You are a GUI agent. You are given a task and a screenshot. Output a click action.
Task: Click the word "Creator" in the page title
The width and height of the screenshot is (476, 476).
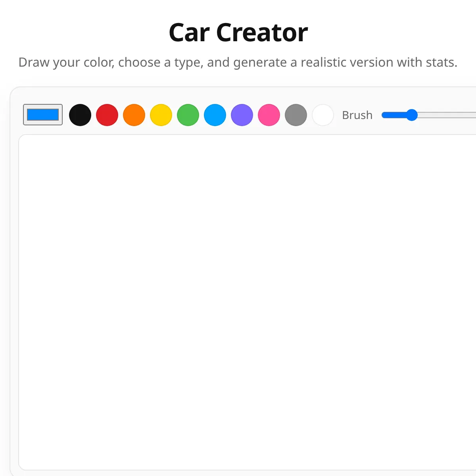point(262,33)
